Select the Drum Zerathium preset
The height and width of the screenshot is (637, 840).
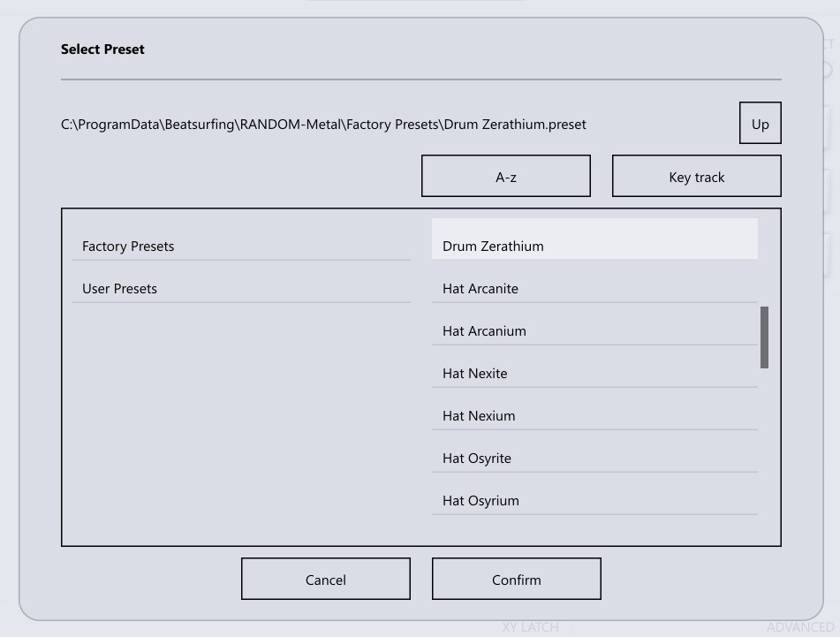[x=493, y=246]
